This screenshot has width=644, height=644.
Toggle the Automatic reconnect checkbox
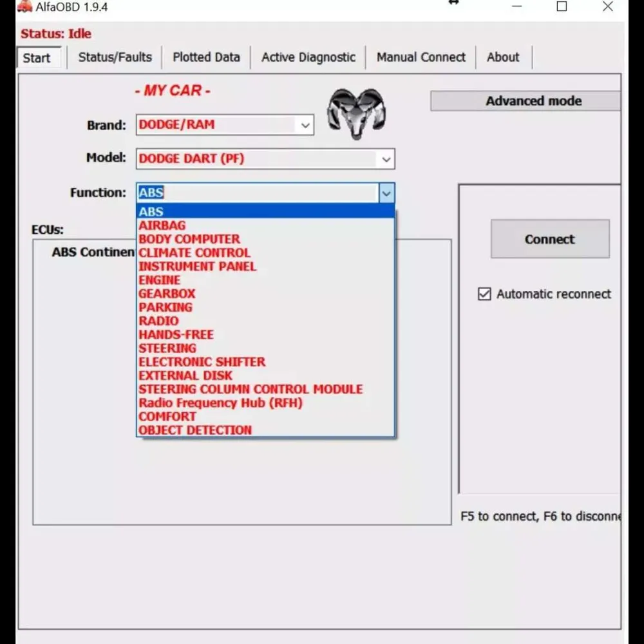484,294
